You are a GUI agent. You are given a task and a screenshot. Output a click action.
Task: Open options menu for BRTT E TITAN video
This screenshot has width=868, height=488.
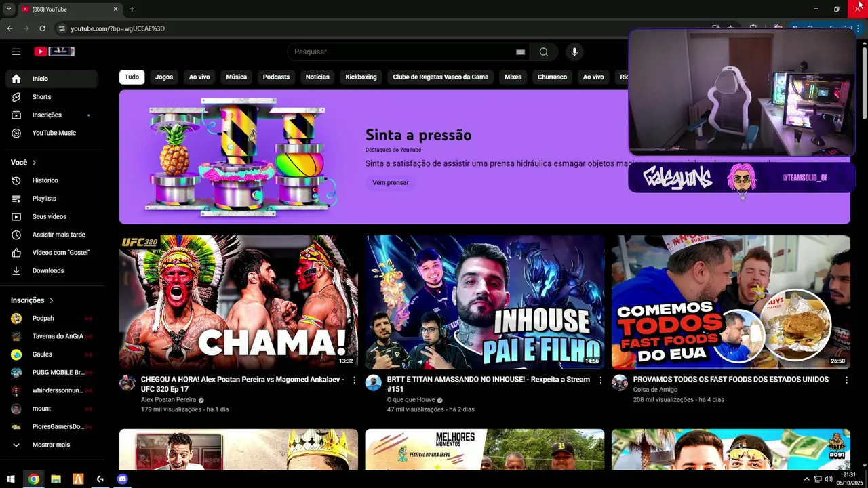600,380
